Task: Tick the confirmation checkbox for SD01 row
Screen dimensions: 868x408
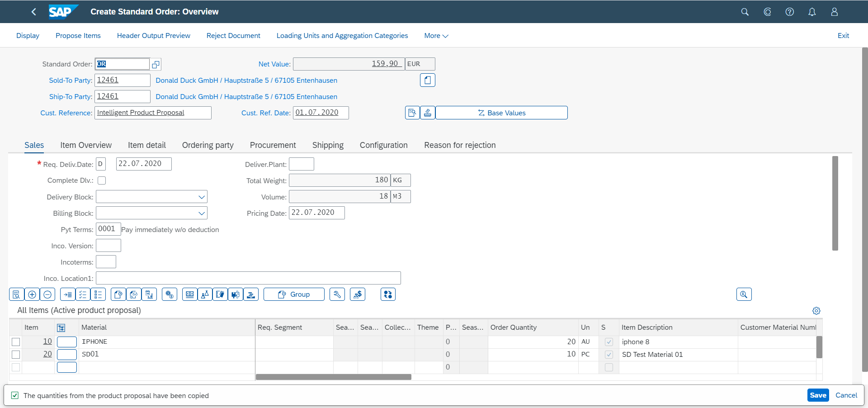Action: pyautogui.click(x=609, y=355)
